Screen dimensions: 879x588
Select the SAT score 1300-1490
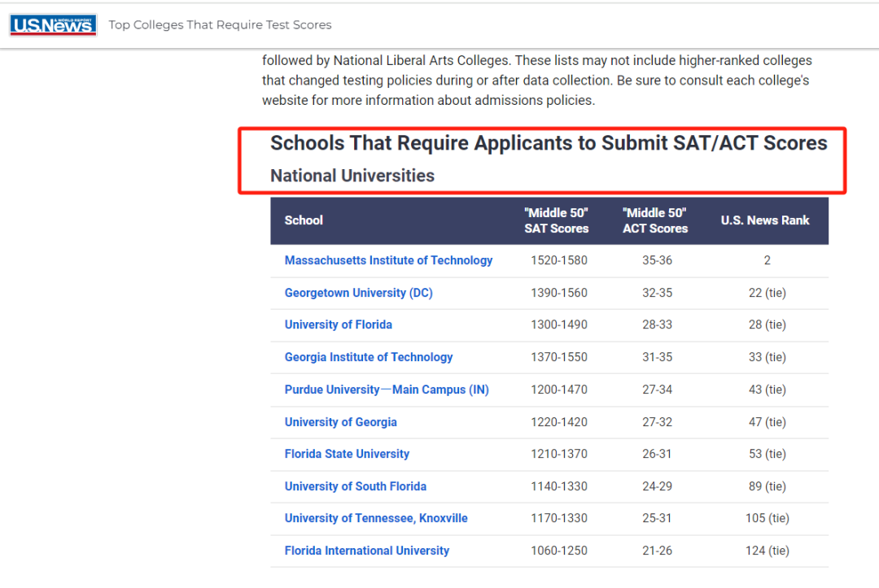coord(559,324)
